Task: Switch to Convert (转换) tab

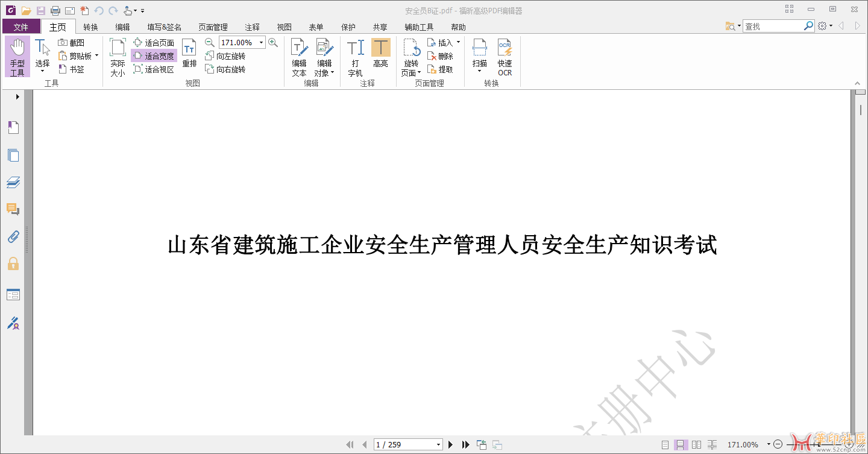Action: click(x=90, y=27)
